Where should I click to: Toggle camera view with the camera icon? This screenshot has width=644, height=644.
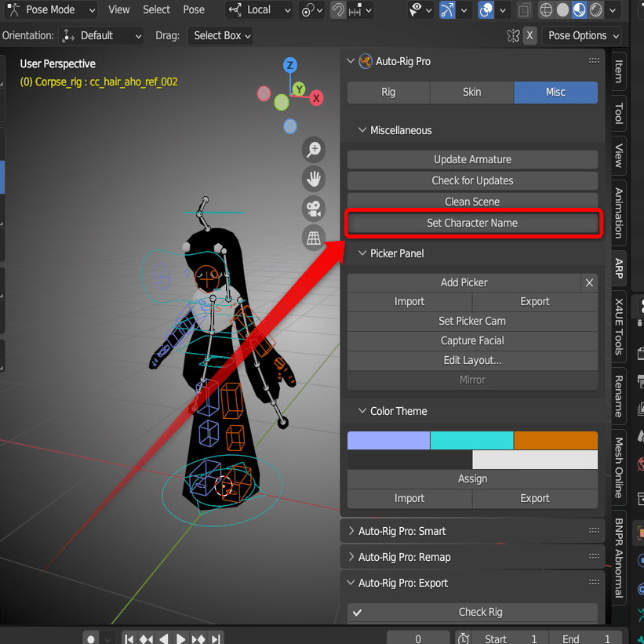pyautogui.click(x=314, y=209)
